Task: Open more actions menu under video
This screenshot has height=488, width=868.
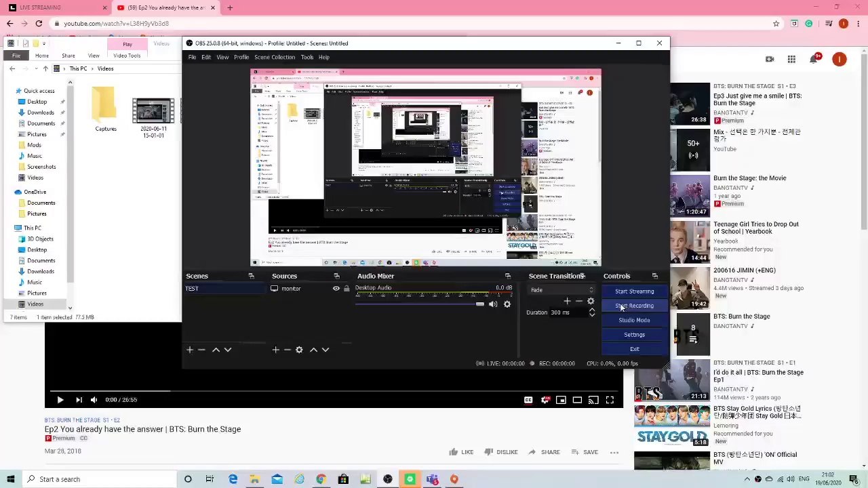Action: pos(614,452)
